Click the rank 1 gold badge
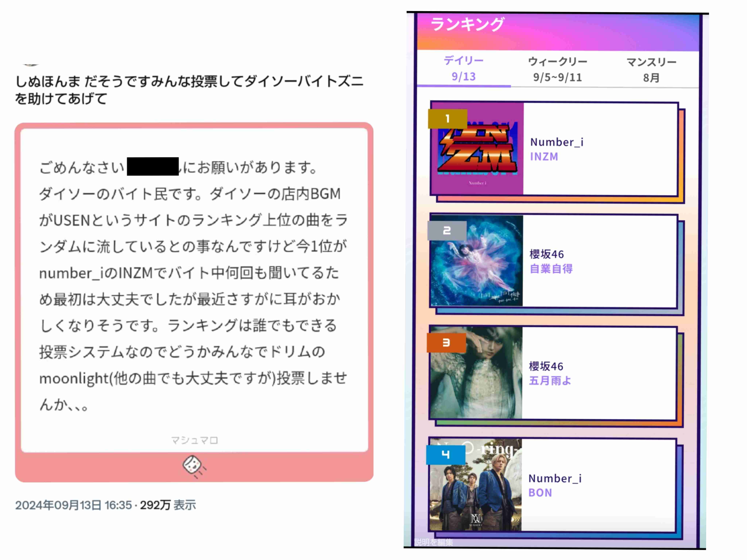This screenshot has width=747, height=560. (x=448, y=119)
